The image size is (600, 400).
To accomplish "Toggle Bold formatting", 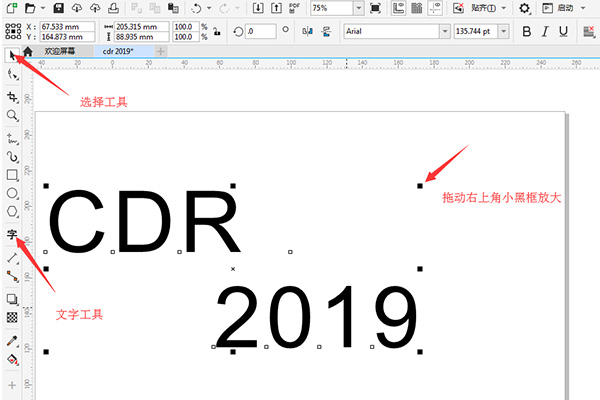I will coord(527,31).
